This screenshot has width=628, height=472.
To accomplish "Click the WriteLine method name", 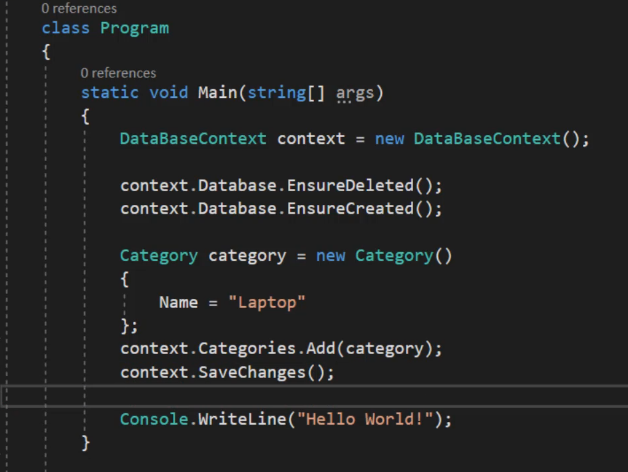I will click(x=242, y=420).
